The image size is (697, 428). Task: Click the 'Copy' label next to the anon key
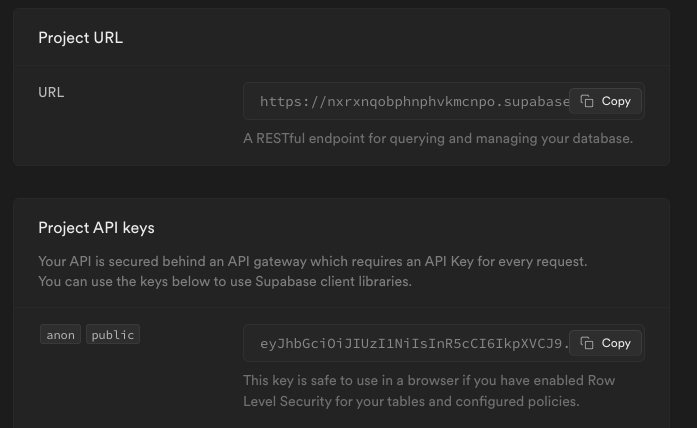616,343
